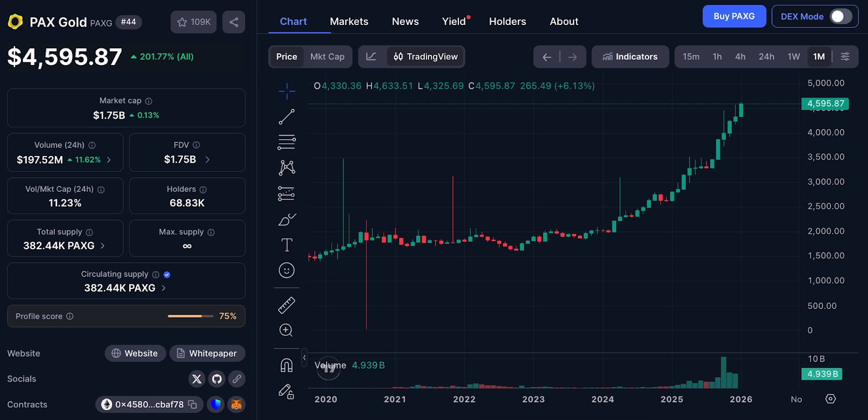Set chart interval to 1M
This screenshot has height=420, width=868.
[x=819, y=56]
